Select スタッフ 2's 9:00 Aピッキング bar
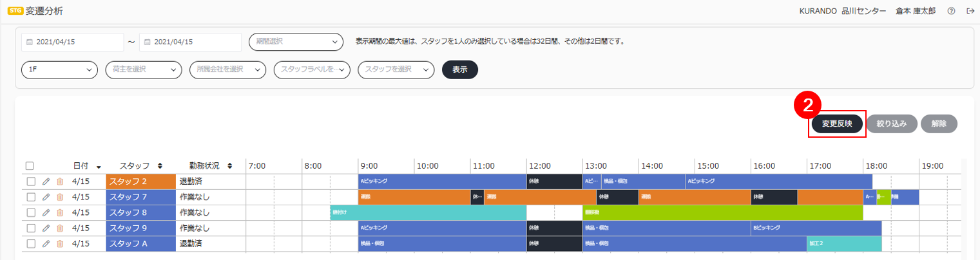980x260 pixels. tap(443, 181)
